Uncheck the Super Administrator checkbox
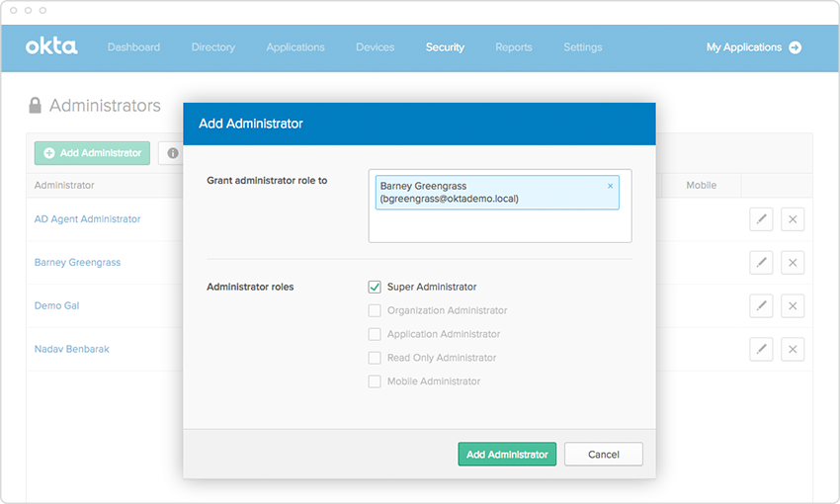 [375, 287]
